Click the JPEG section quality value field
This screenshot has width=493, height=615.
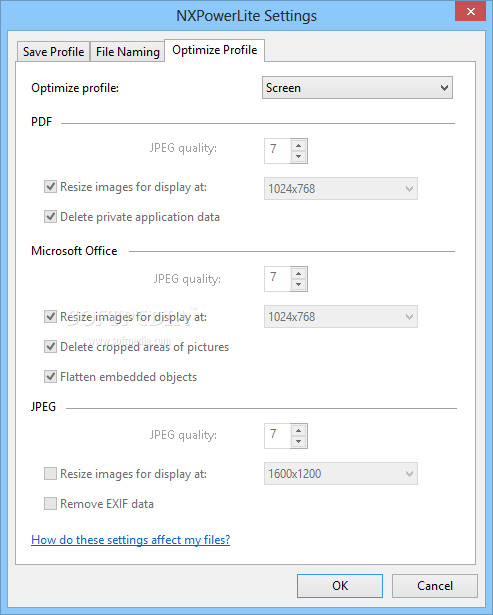278,436
